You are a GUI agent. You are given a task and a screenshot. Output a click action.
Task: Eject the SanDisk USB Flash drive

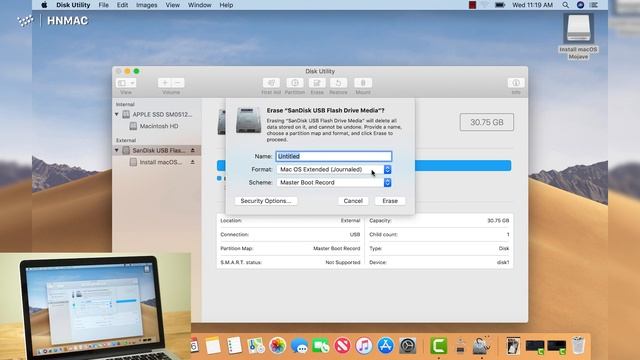tap(193, 150)
